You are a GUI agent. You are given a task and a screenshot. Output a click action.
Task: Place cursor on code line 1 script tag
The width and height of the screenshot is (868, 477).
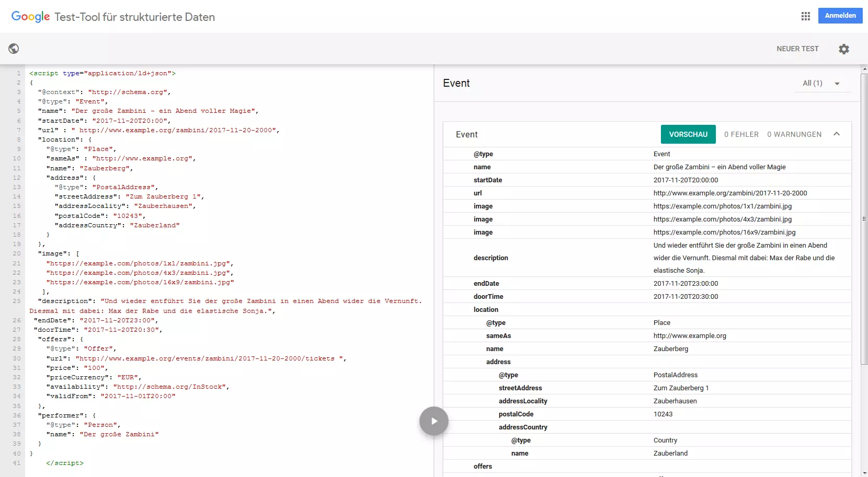coord(102,73)
